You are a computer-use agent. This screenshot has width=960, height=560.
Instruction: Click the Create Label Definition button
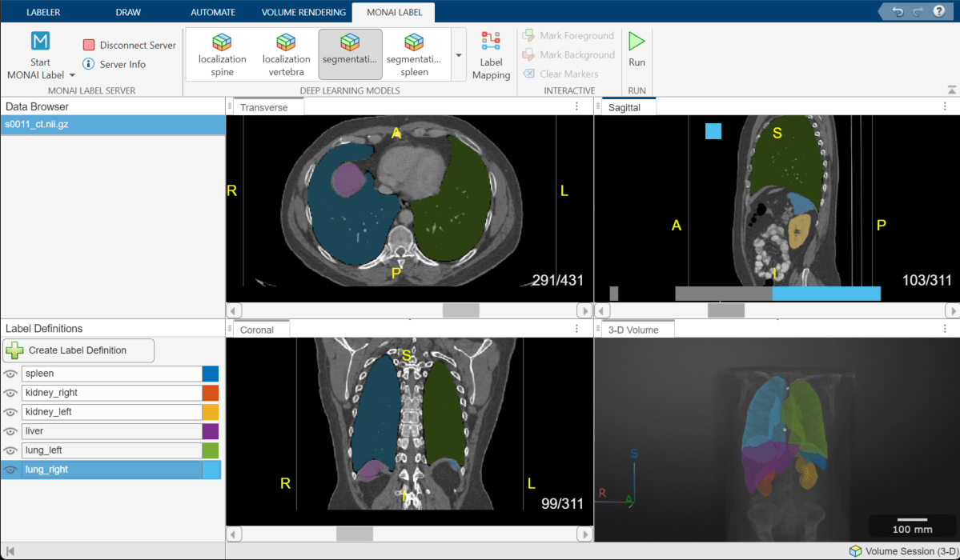tap(78, 350)
